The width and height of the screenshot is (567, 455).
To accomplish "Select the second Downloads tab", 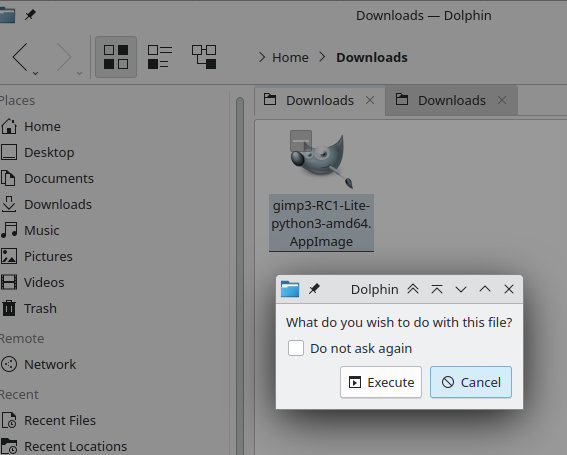I will point(451,101).
